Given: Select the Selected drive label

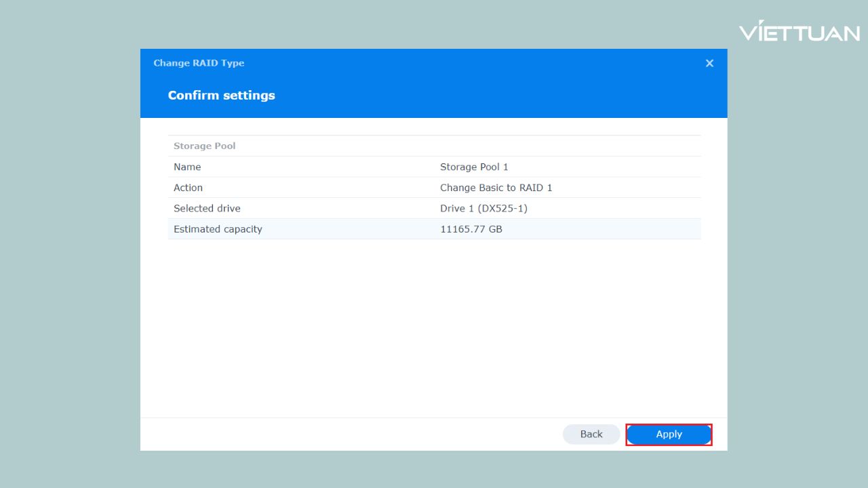Looking at the screenshot, I should (x=207, y=208).
